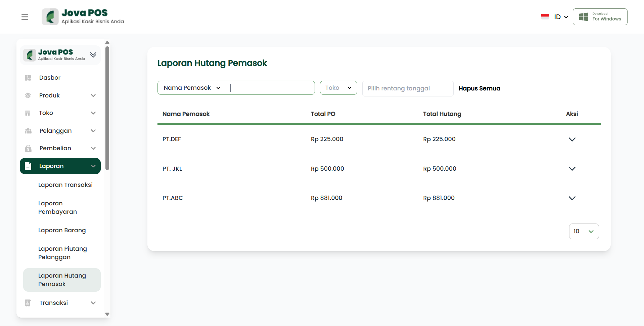
Task: Click Download For Windows button
Action: [x=600, y=17]
